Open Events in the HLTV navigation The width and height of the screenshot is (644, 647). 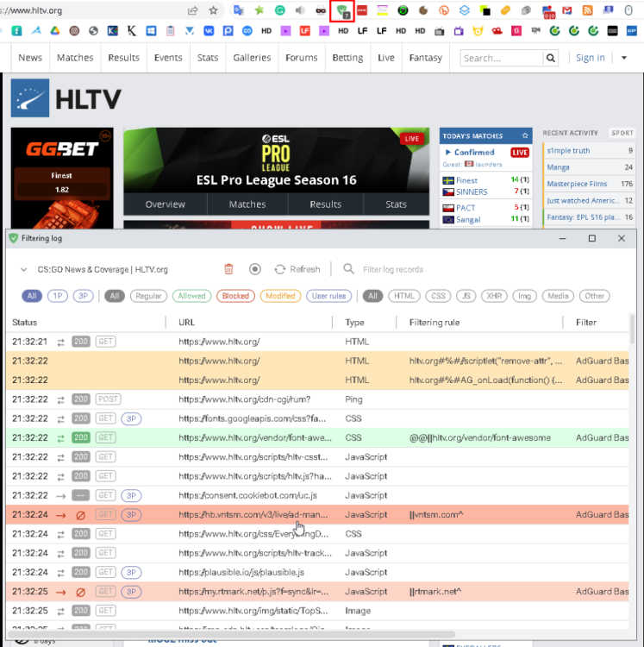168,58
